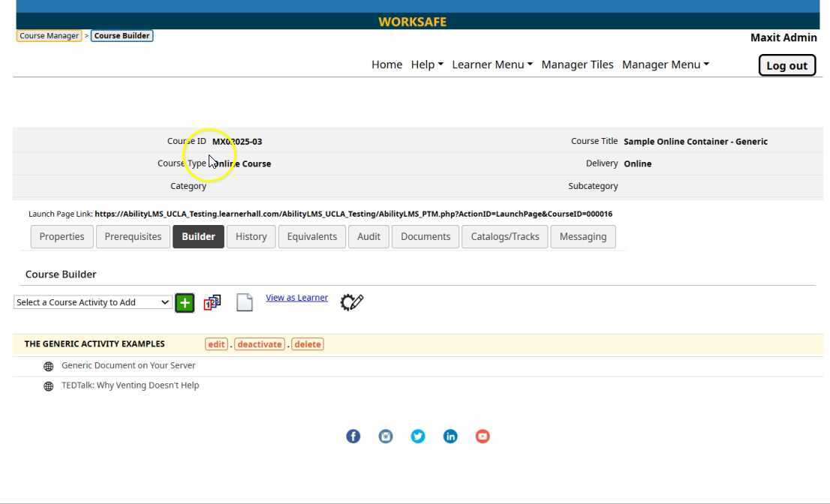Viewport: 830px width, 504px height.
Task: Open the Twitter social icon
Action: pos(418,436)
